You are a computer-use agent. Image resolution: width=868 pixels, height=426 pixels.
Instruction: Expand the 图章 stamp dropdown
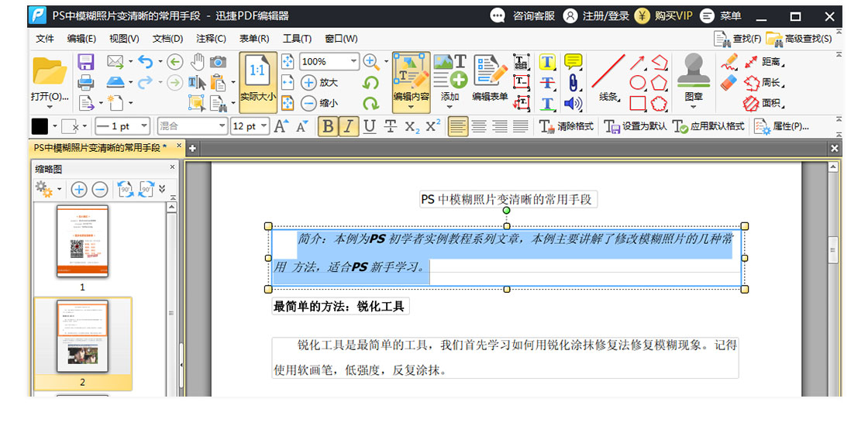click(x=693, y=106)
